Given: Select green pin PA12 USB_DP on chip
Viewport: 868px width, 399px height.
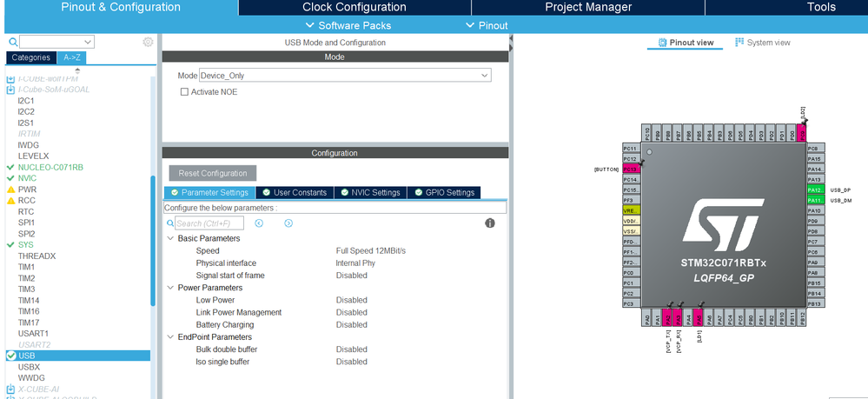Looking at the screenshot, I should coord(815,190).
